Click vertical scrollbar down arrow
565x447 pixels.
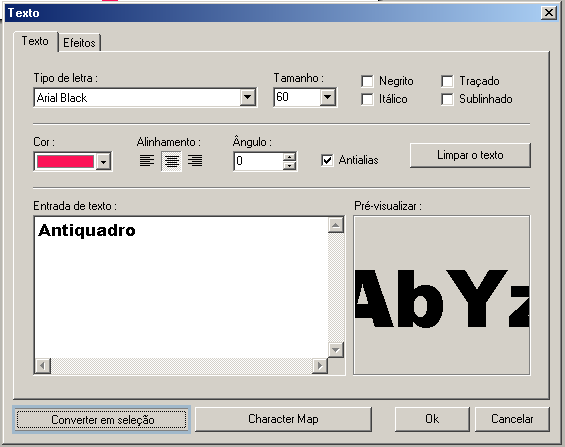click(x=336, y=349)
